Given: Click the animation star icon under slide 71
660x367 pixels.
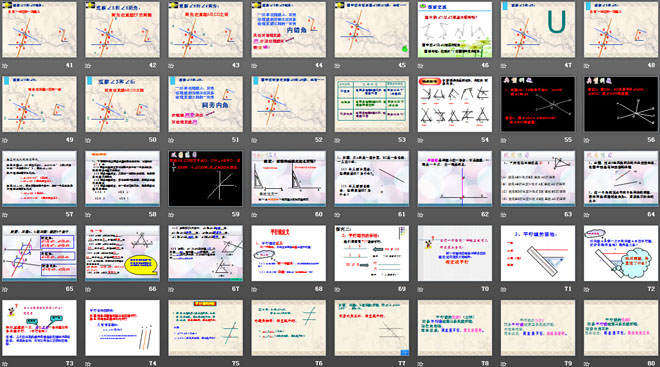Looking at the screenshot, I should pos(504,290).
